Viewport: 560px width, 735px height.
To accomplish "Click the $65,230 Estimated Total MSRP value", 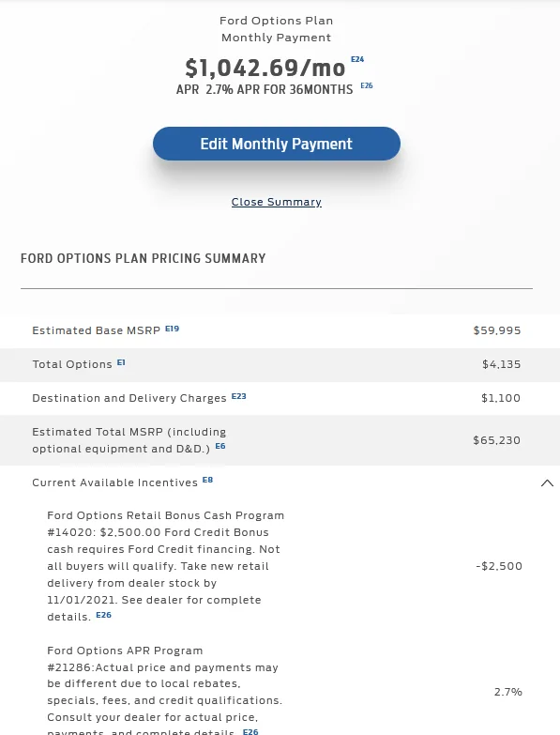I will (497, 440).
